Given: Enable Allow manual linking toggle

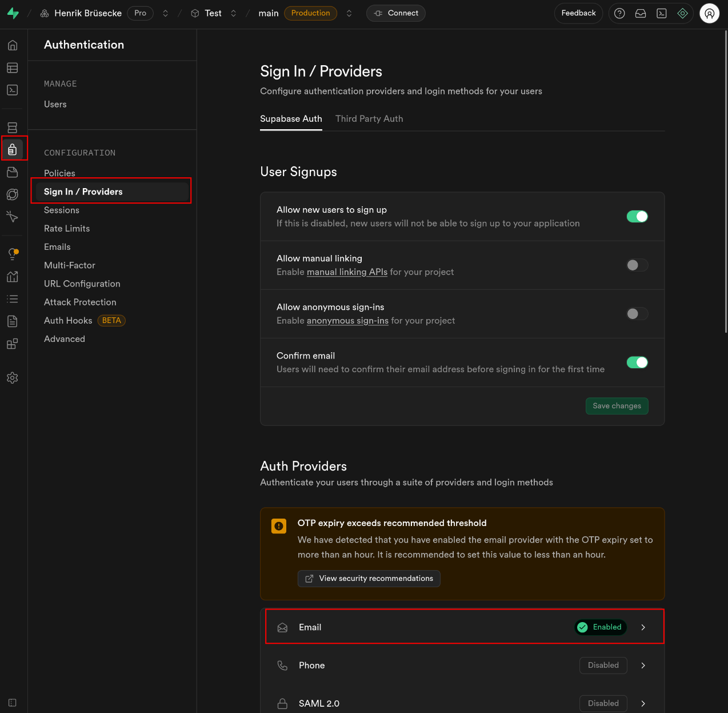Looking at the screenshot, I should [x=637, y=265].
